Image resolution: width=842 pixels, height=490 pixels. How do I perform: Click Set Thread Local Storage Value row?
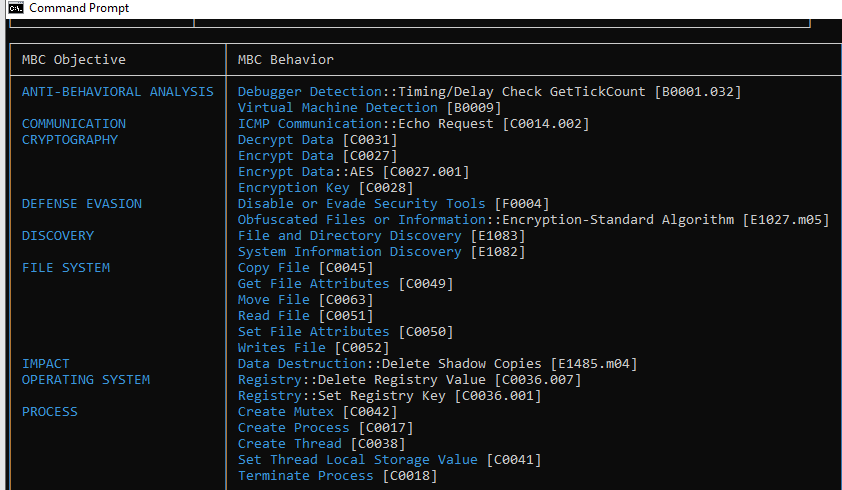point(389,460)
